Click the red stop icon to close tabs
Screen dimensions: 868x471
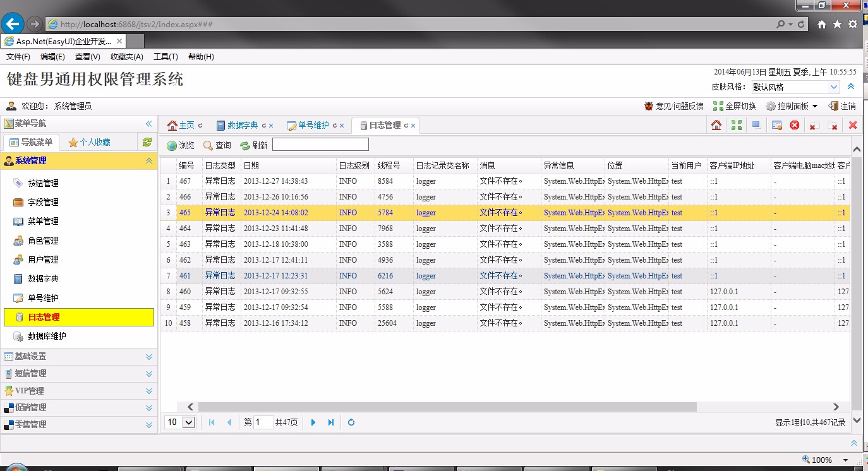click(x=795, y=125)
